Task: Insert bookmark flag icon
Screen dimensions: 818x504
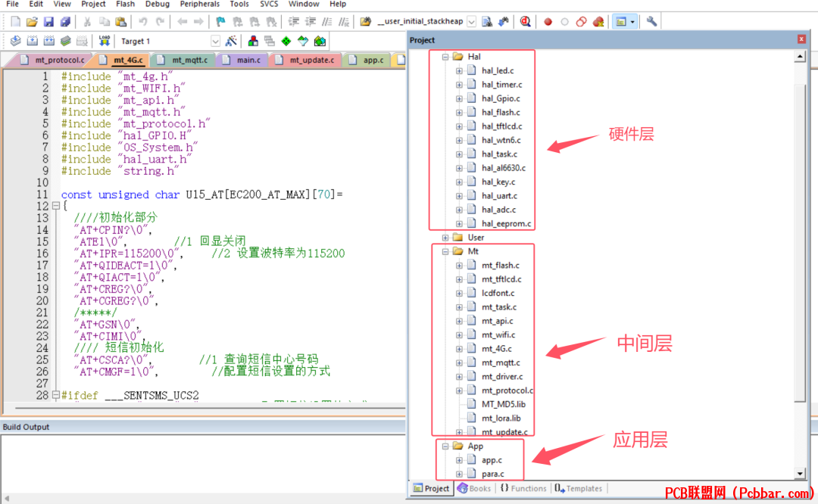Action: [220, 21]
